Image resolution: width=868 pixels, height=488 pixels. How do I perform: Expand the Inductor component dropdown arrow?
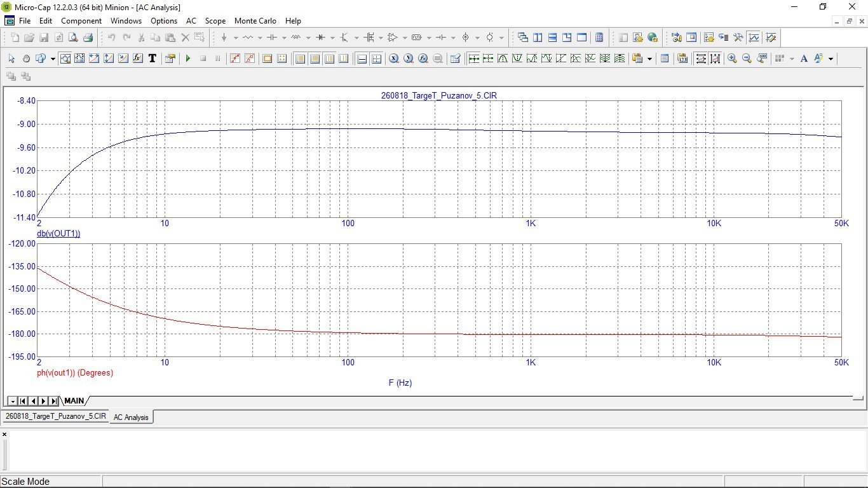tap(308, 37)
